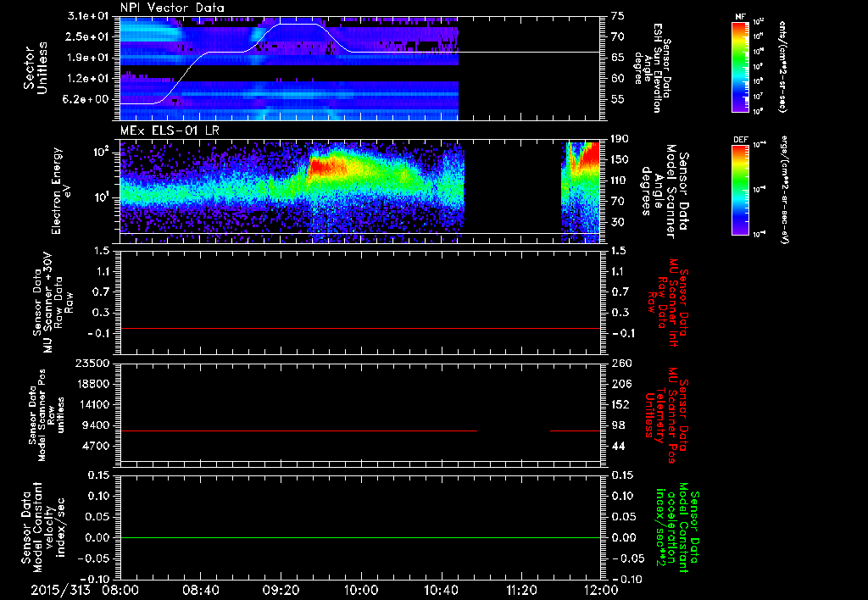
Task: Click the "08:40" time axis label
Action: (x=200, y=590)
